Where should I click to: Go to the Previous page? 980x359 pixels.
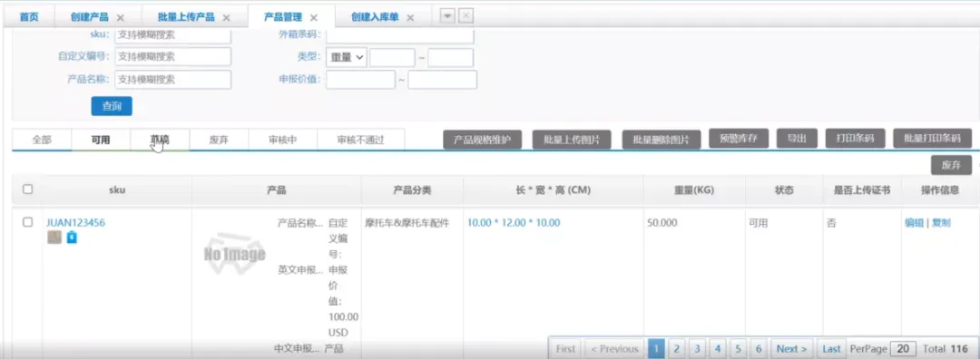click(614, 348)
